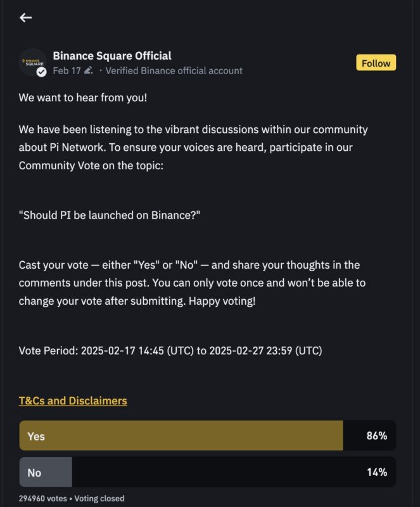Click the Feb 17 post date
This screenshot has height=507, width=420.
67,71
